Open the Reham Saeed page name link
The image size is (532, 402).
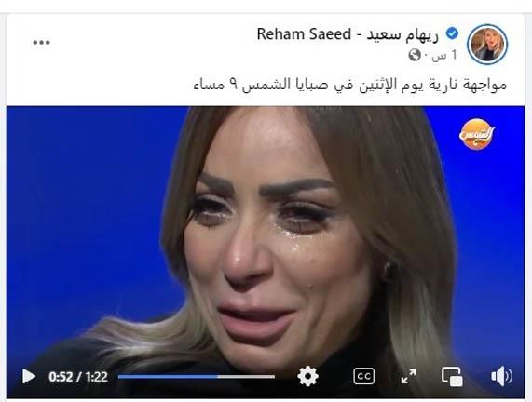pyautogui.click(x=348, y=34)
